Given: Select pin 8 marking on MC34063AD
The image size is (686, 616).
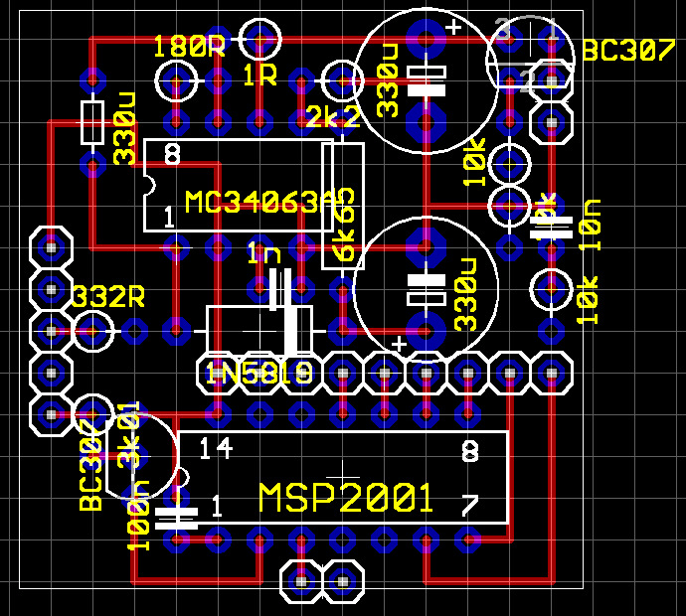Looking at the screenshot, I should 171,155.
